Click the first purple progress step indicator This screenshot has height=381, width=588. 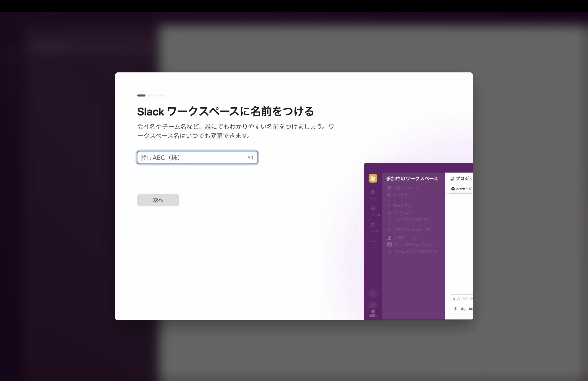tap(141, 95)
